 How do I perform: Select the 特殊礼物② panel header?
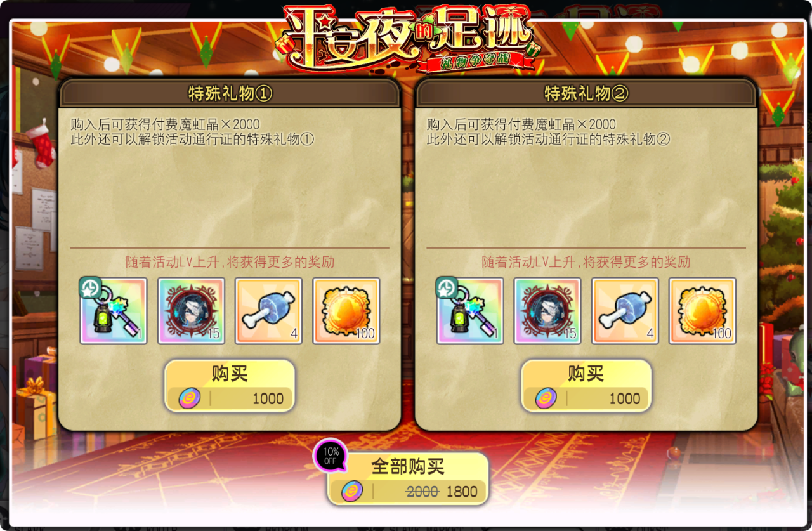click(x=586, y=94)
